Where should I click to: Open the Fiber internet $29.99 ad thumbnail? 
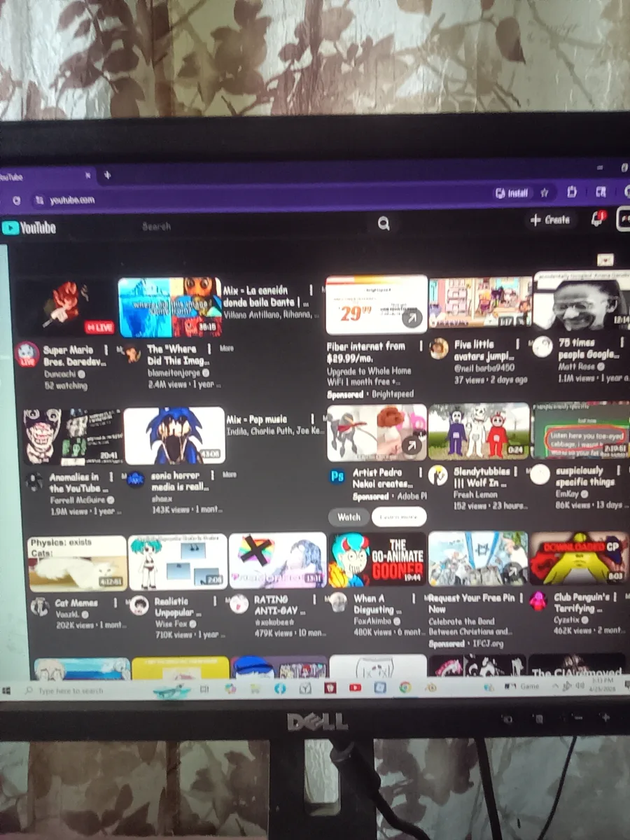pyautogui.click(x=377, y=304)
